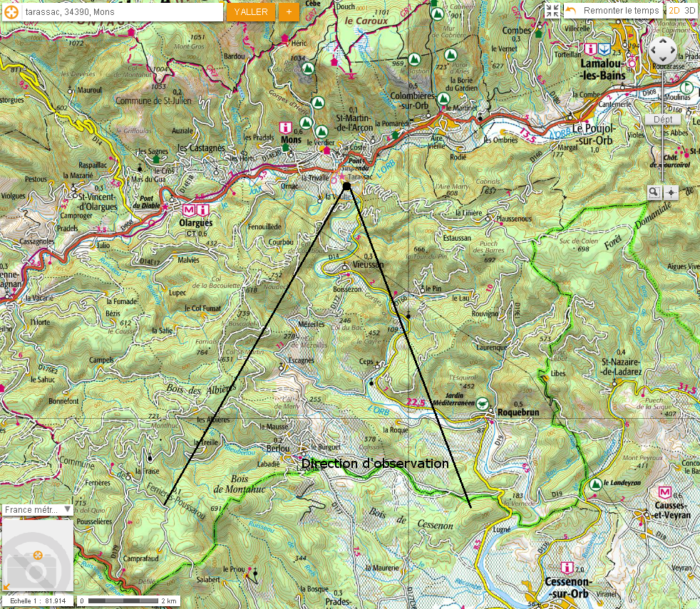The width and height of the screenshot is (700, 609).
Task: Switch to 2D view
Action: click(x=674, y=11)
